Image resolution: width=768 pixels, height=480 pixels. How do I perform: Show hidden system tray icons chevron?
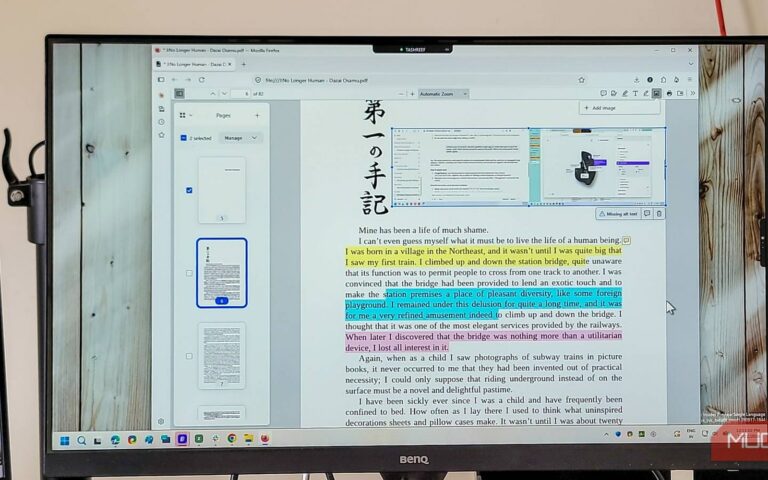[606, 434]
